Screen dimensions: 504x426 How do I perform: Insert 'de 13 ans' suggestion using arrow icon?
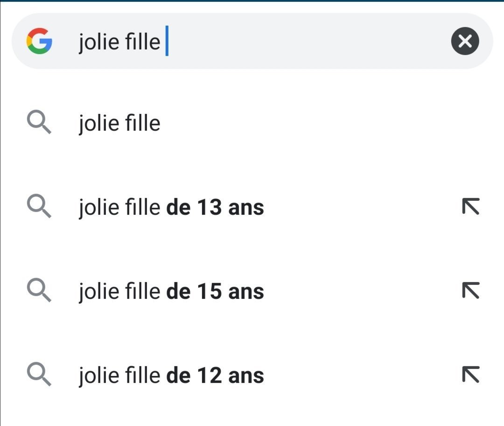click(470, 206)
